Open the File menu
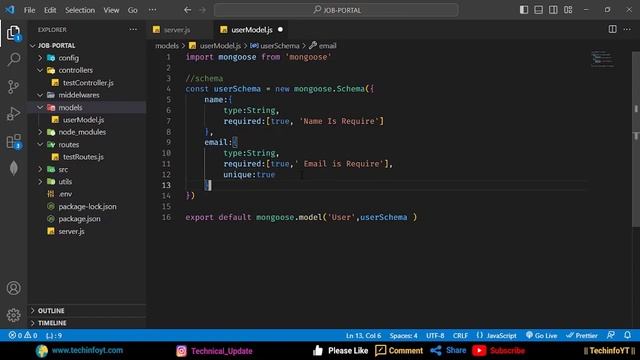This screenshot has width=640, height=360. click(29, 10)
